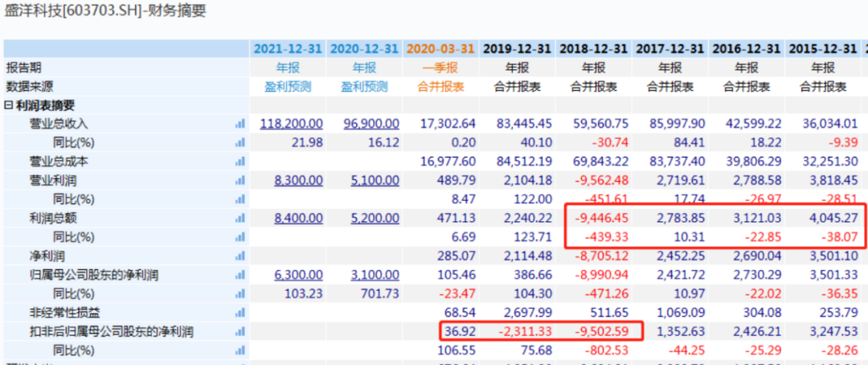Collapse the 利润表摘要 section
The height and width of the screenshot is (365, 868).
pos(8,105)
